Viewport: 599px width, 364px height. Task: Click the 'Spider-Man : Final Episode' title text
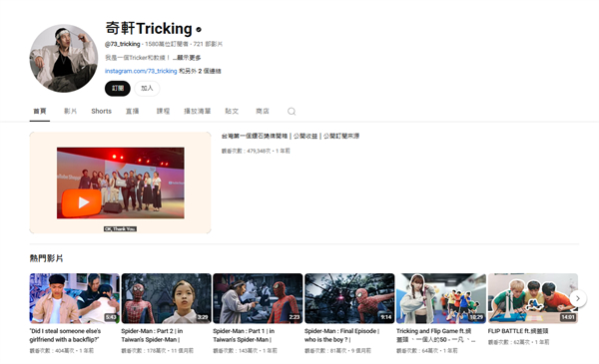(x=341, y=335)
